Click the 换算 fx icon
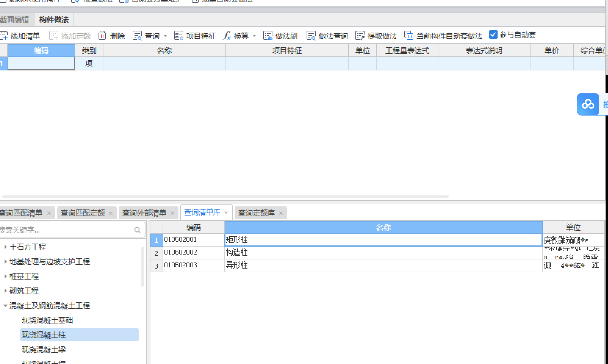 tap(227, 36)
